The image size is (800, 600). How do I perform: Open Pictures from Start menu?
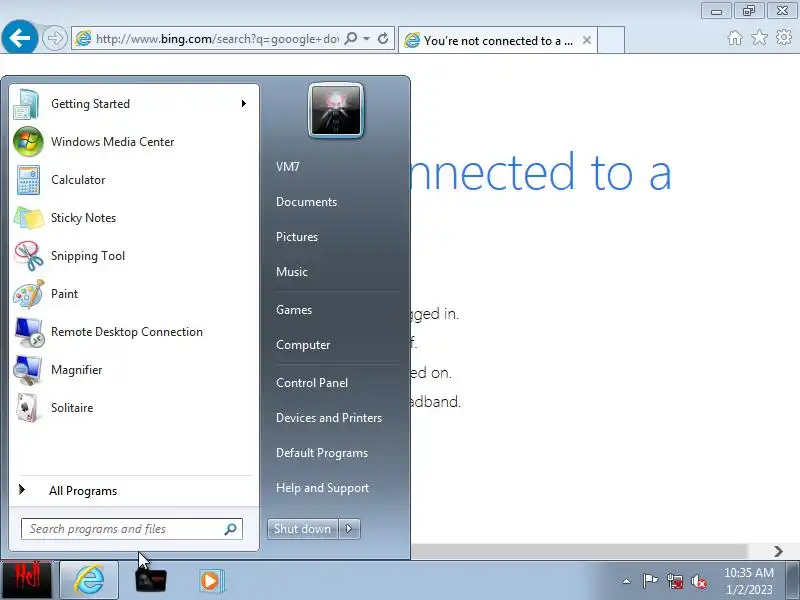297,237
